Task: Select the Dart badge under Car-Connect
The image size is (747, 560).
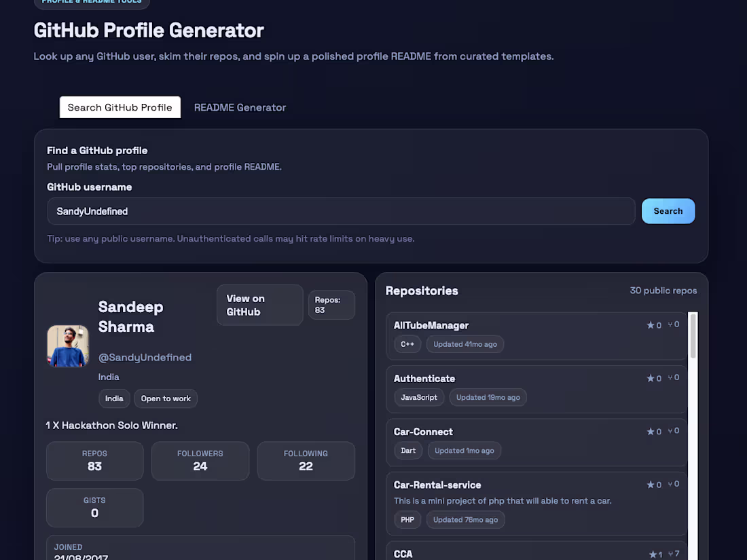Action: [408, 450]
